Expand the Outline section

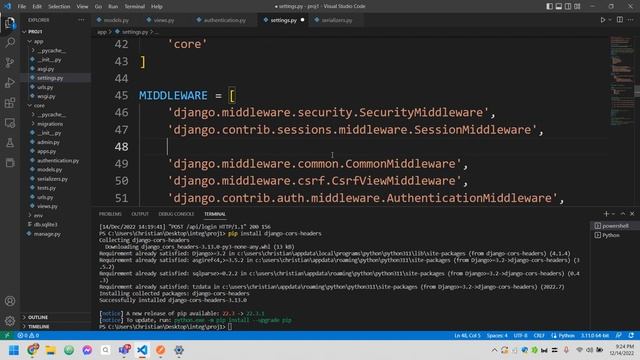pyautogui.click(x=56, y=317)
